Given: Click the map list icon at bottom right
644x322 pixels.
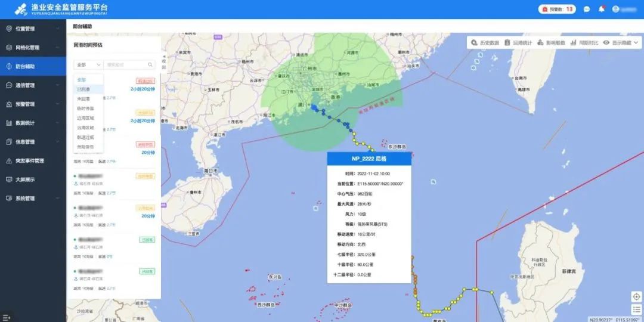Looking at the screenshot, I should click(x=636, y=309).
